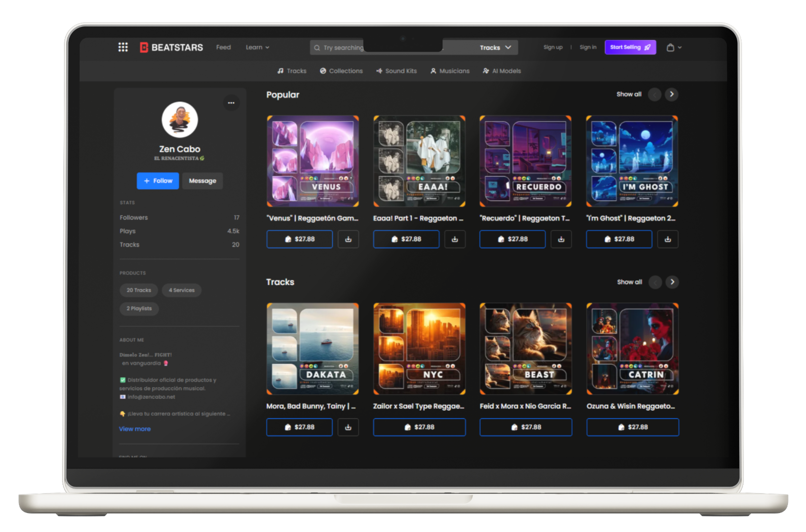The width and height of the screenshot is (806, 532).
Task: Go to next Tracks items arrow
Action: tap(672, 282)
